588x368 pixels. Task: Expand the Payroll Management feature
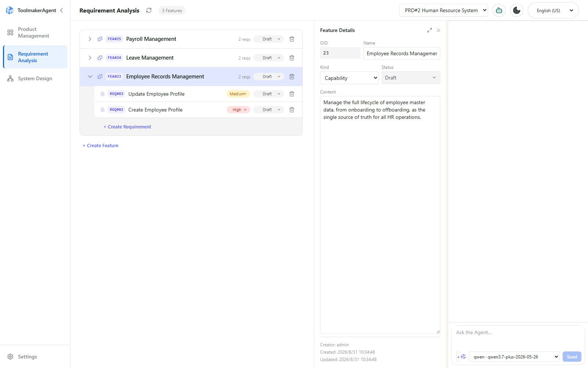pyautogui.click(x=90, y=39)
